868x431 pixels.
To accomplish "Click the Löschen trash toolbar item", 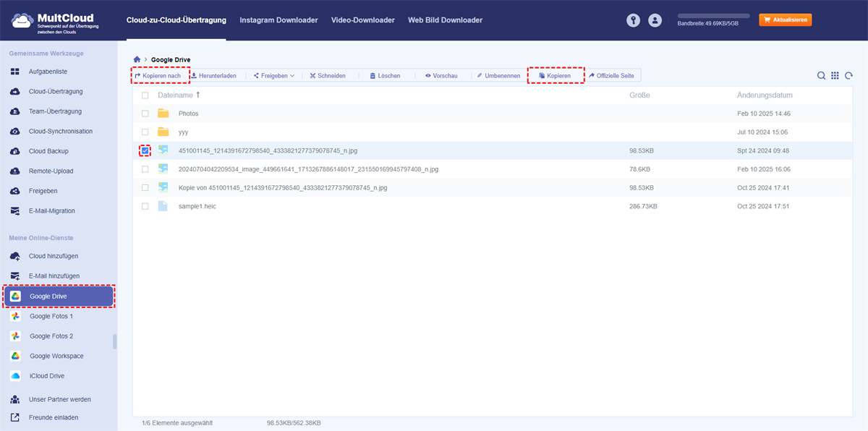I will tap(385, 76).
